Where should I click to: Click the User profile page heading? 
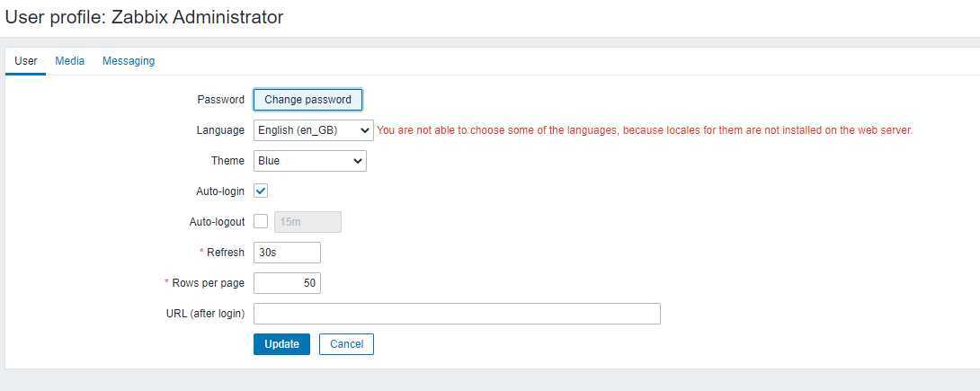tap(145, 17)
